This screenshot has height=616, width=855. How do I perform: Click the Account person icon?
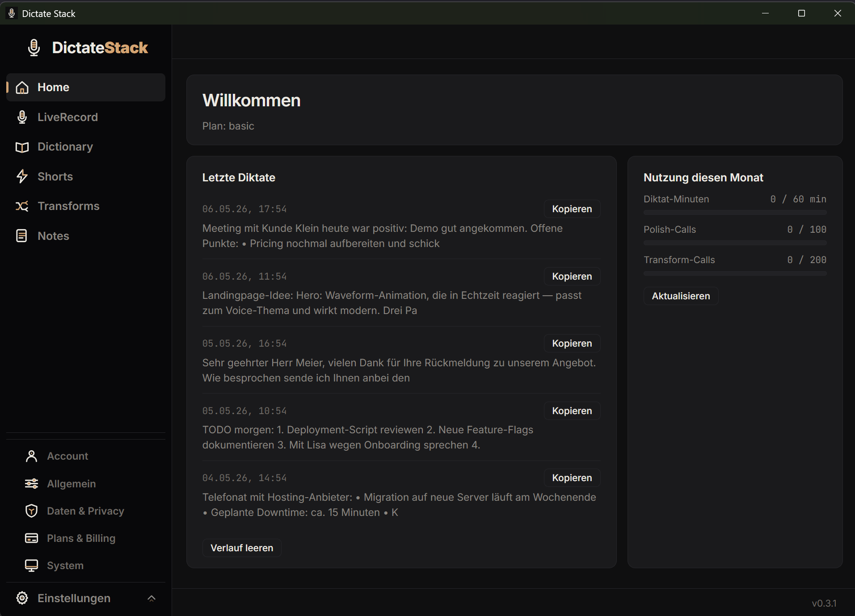[x=31, y=456]
